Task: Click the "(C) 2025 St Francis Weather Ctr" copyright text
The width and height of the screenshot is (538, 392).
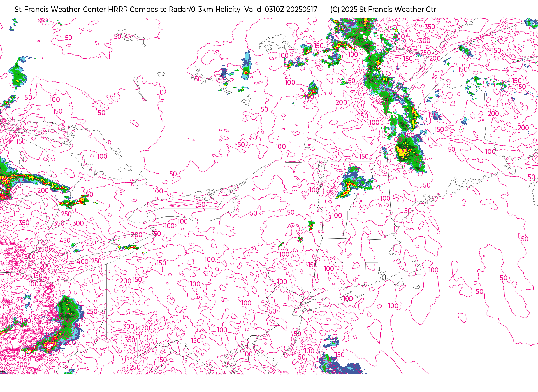Action: (383, 10)
